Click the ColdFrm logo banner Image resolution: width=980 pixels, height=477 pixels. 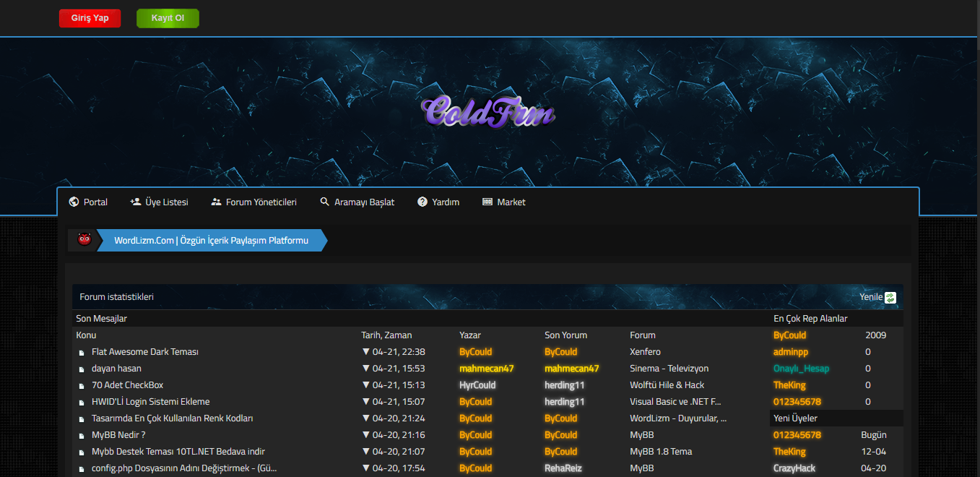tap(488, 113)
